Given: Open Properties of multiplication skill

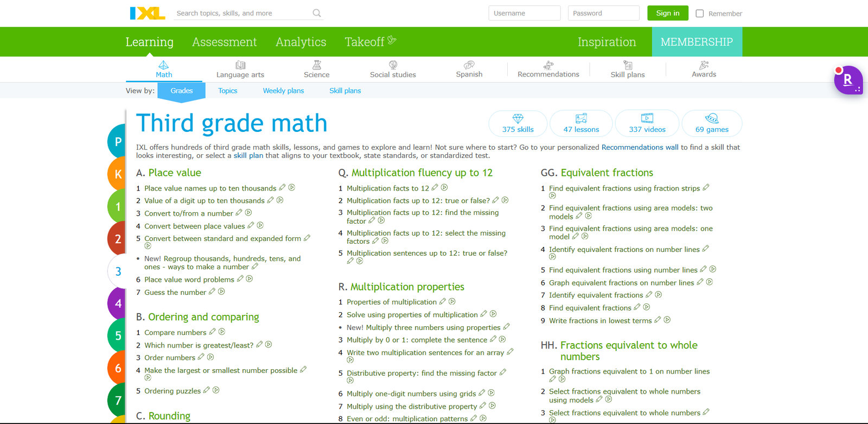Looking at the screenshot, I should click(x=392, y=302).
